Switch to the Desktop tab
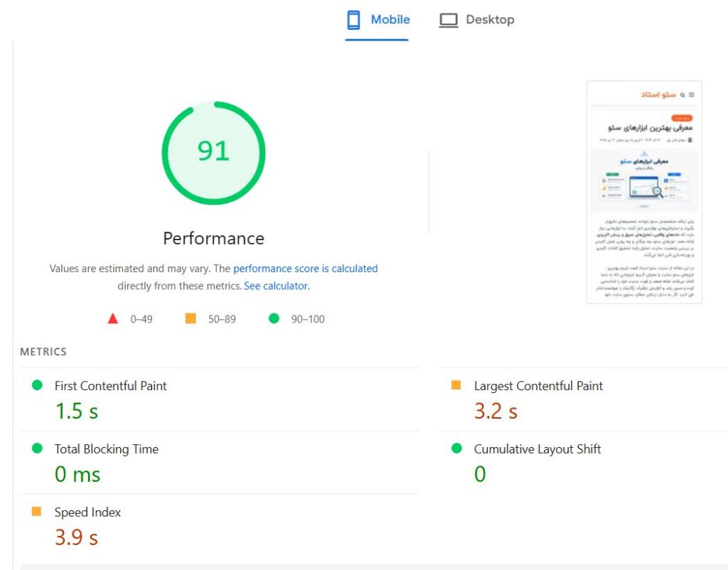Screen dimensions: 728x570 (477, 20)
